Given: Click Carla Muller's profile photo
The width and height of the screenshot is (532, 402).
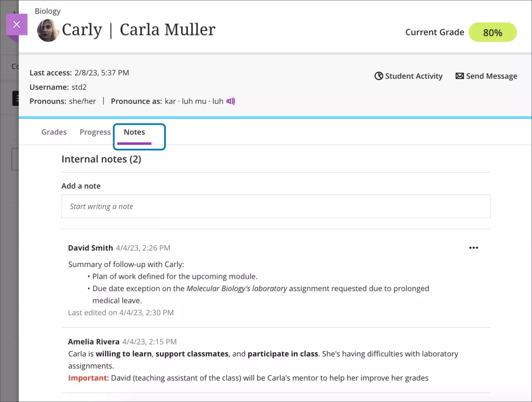Looking at the screenshot, I should click(x=48, y=30).
